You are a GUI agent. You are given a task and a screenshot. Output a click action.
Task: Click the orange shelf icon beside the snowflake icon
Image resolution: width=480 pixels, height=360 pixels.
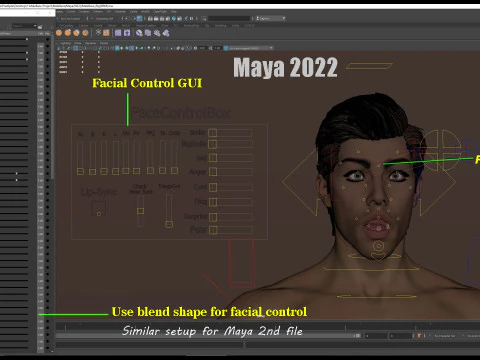(x=106, y=33)
